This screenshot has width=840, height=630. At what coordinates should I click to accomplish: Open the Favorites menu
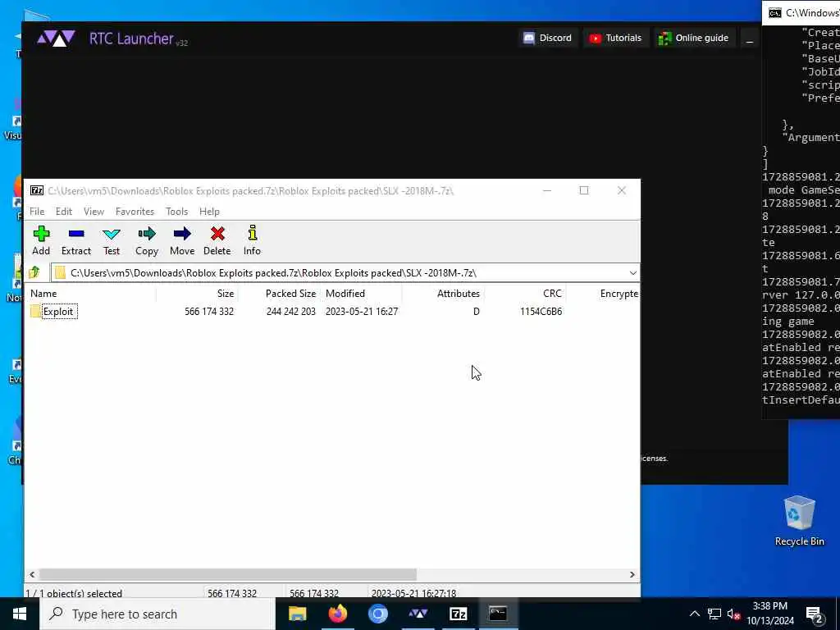pos(135,212)
